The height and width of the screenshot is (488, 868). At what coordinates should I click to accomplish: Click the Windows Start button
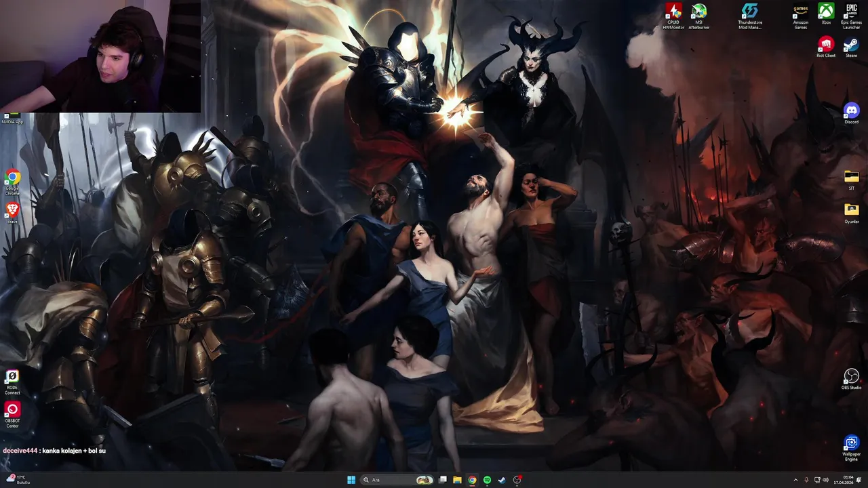[x=351, y=480]
